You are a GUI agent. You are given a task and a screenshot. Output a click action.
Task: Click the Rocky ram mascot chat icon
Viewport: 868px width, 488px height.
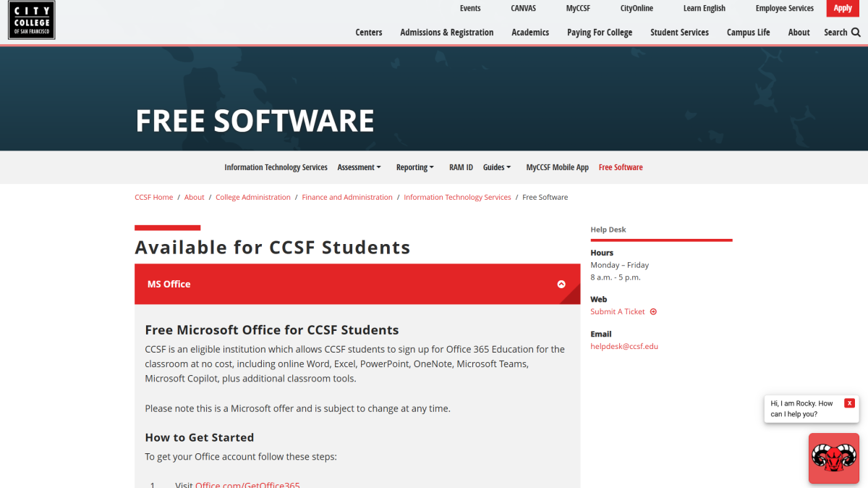click(833, 458)
